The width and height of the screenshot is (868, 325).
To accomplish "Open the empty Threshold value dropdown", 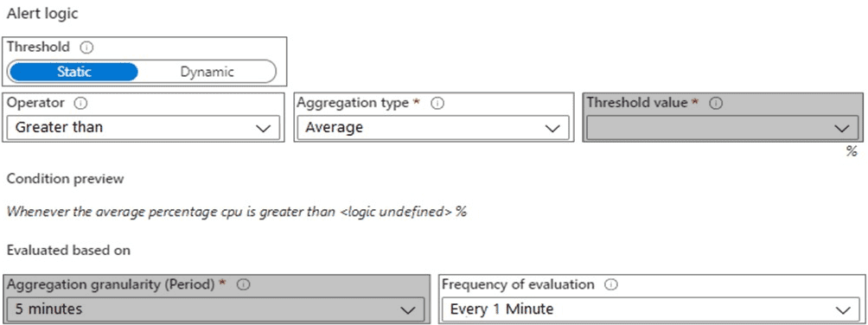I will (723, 127).
